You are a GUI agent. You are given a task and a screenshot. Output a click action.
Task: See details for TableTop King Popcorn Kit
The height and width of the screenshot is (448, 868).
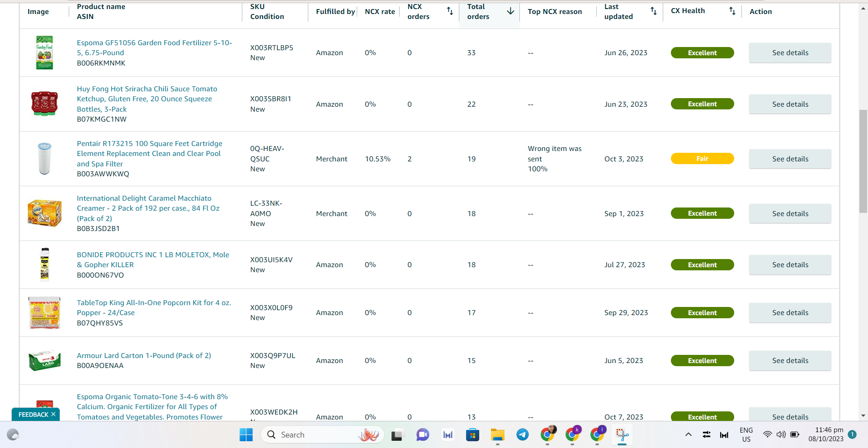[x=790, y=313]
